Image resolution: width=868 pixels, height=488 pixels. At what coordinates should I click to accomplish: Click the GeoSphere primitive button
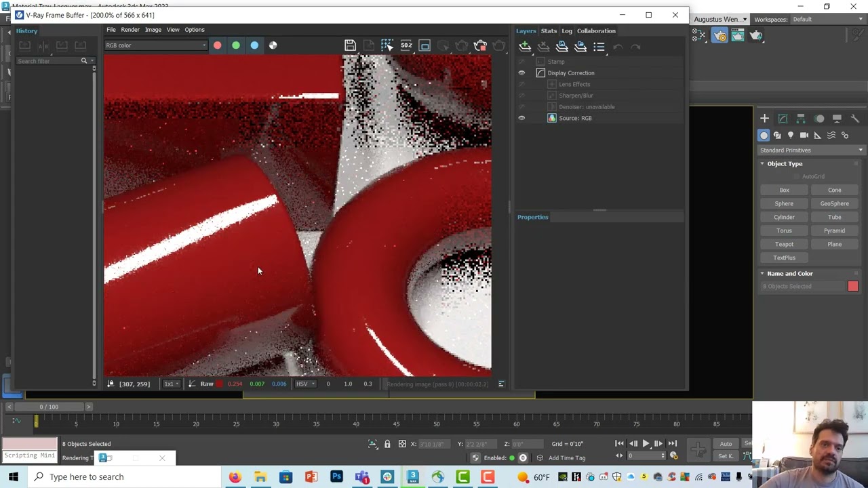[x=834, y=203]
